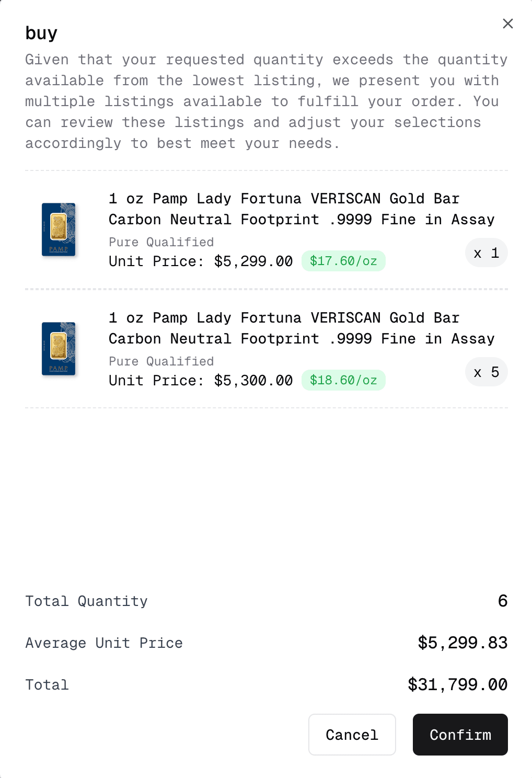
Task: Click the Unit Price $5,299.00 text
Action: coord(201,261)
